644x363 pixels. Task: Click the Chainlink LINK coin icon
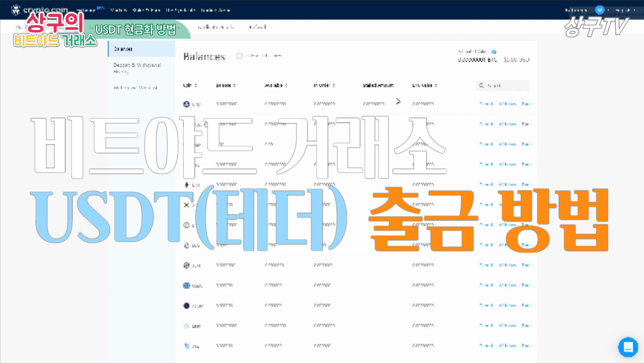coord(186,326)
